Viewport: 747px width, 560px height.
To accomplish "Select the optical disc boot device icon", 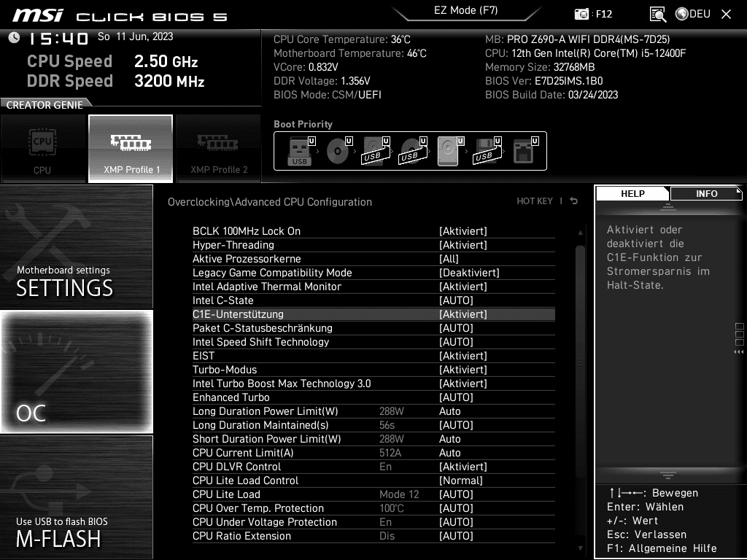I will [x=338, y=151].
